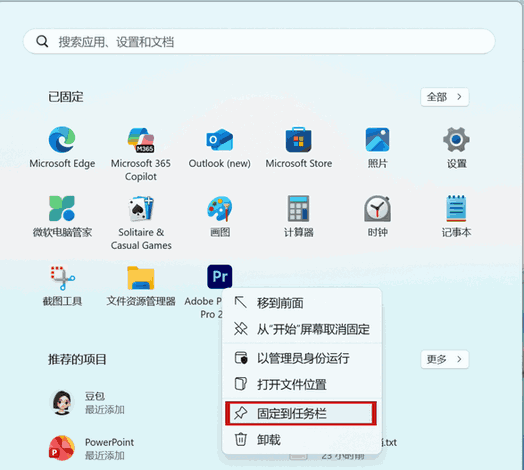Open 记事本 notepad
This screenshot has height=470, width=524.
pyautogui.click(x=456, y=216)
